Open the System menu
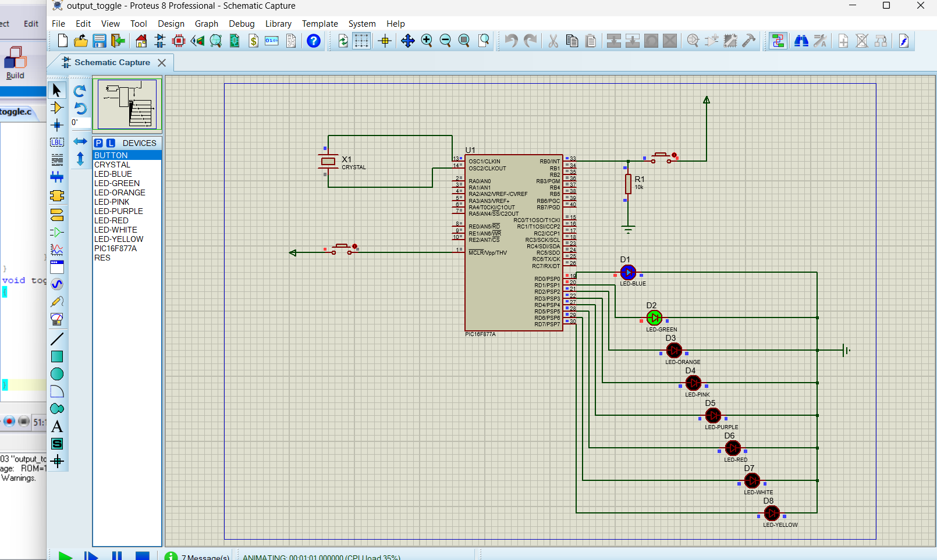This screenshot has height=560, width=937. tap(362, 24)
